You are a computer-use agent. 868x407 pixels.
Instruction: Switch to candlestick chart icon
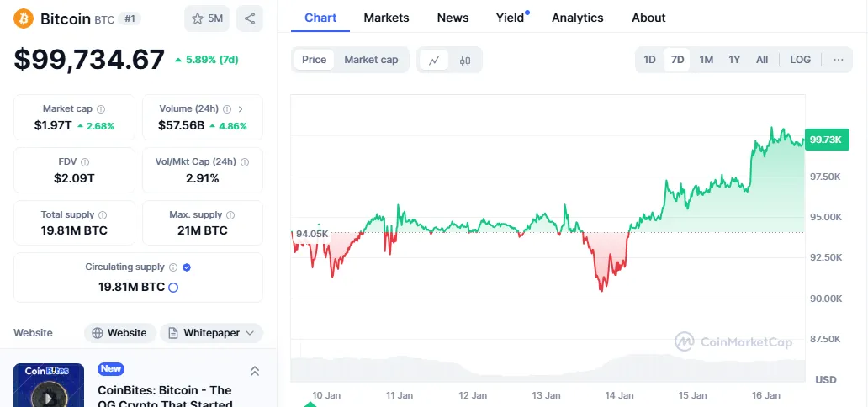pos(465,60)
